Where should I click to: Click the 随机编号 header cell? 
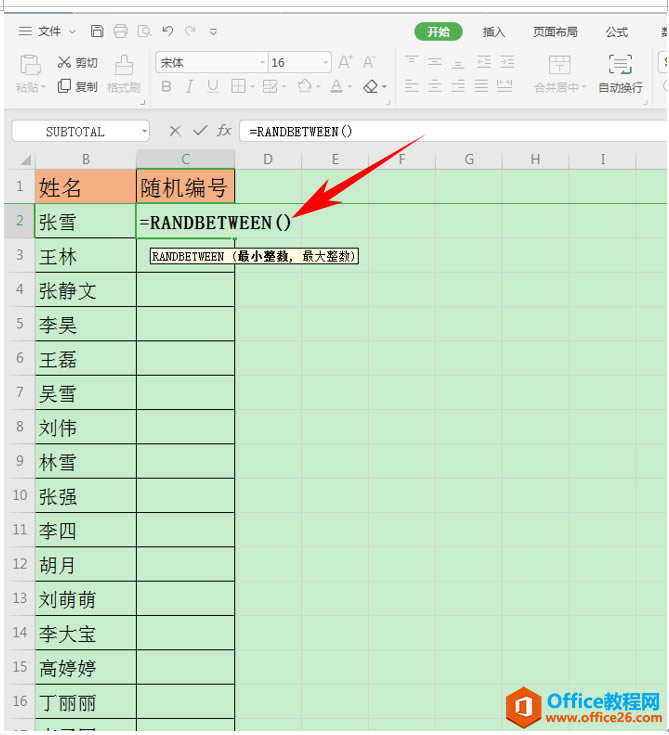185,187
